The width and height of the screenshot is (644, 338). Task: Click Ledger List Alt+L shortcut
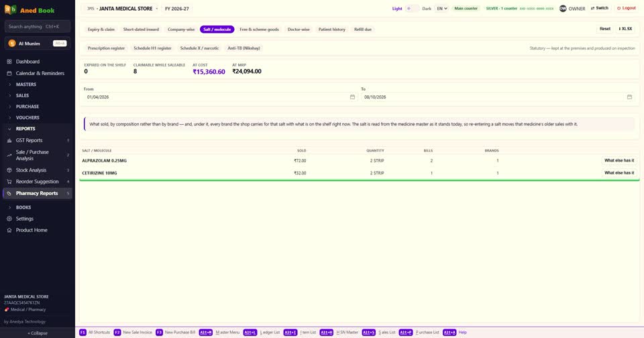(262, 332)
